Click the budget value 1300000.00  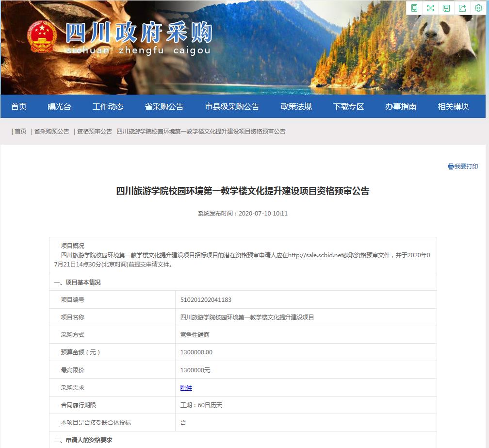196,352
